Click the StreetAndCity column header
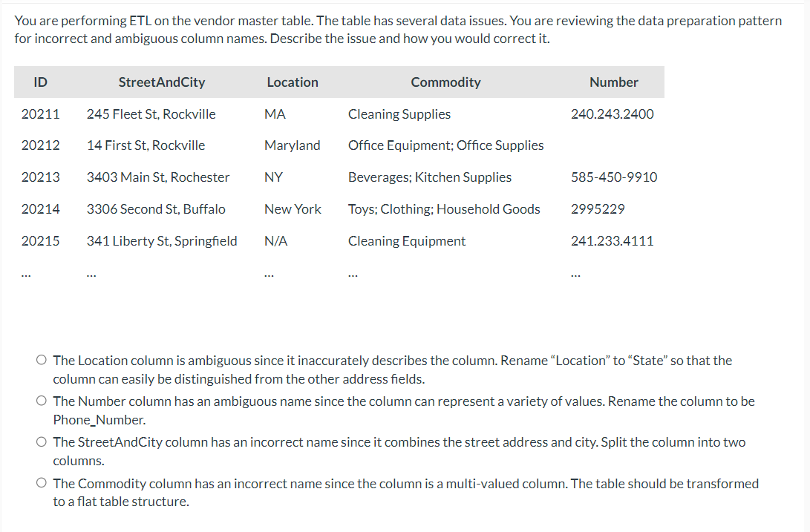 [x=162, y=82]
